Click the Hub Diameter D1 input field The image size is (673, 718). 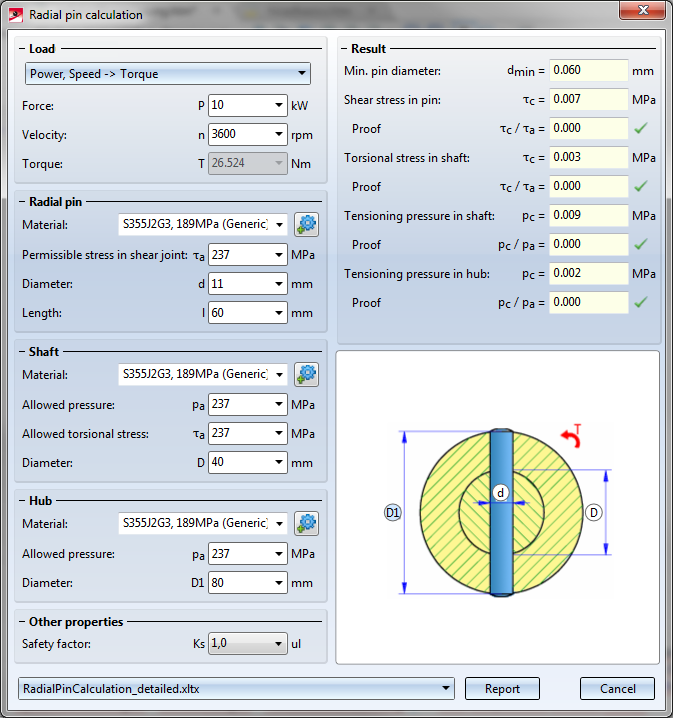tap(238, 583)
